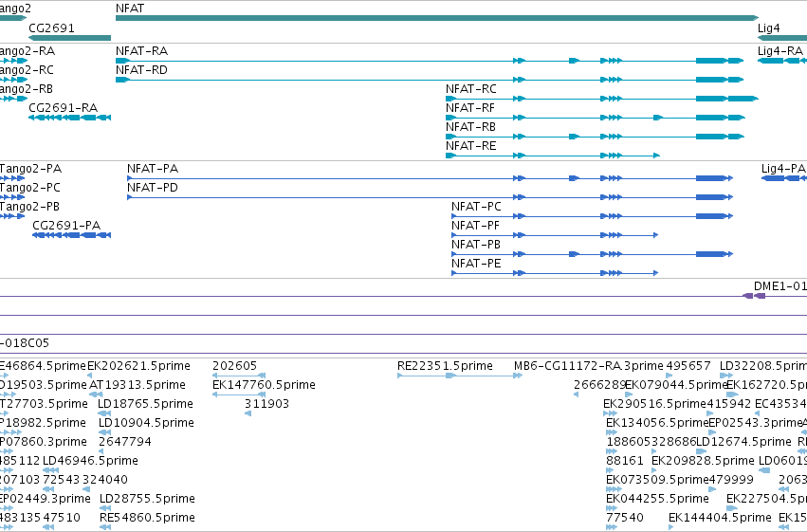
Task: Select the 324040 EST label
Action: pyautogui.click(x=105, y=480)
